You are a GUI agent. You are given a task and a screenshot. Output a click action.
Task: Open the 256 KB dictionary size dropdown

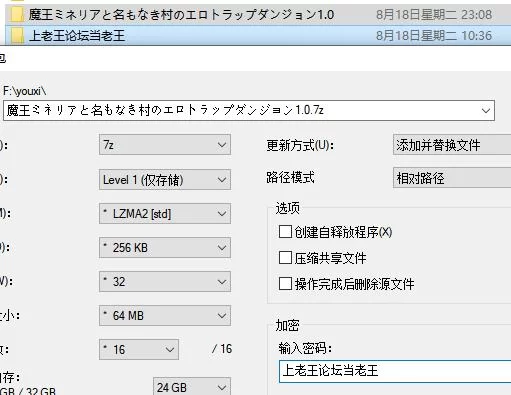click(x=165, y=248)
